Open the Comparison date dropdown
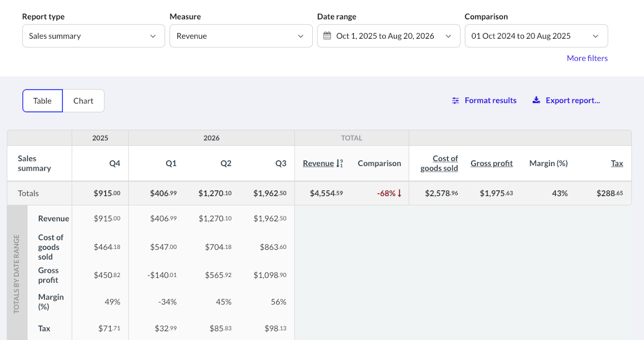644x340 pixels. 536,36
